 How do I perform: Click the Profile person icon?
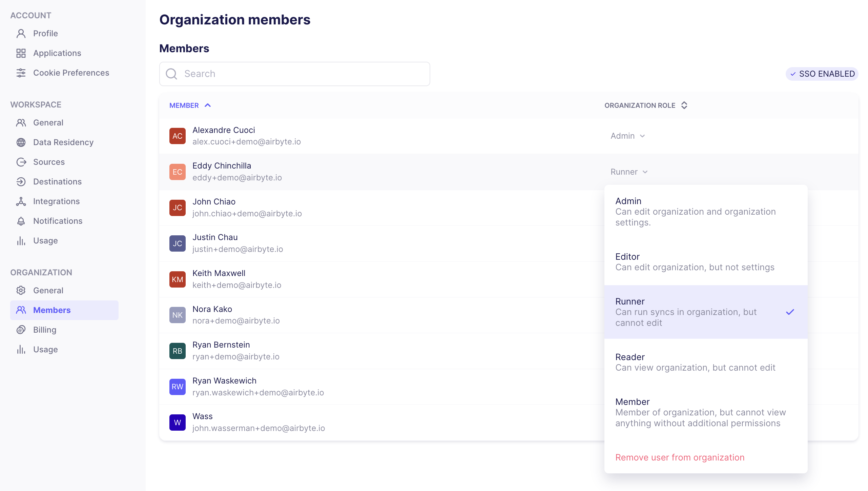(21, 34)
